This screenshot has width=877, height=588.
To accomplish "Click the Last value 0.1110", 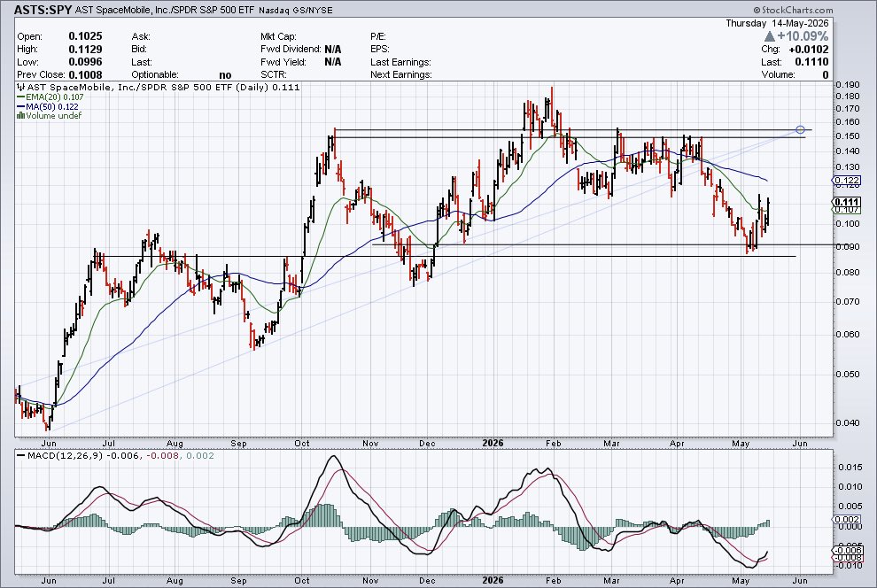I will pyautogui.click(x=811, y=62).
